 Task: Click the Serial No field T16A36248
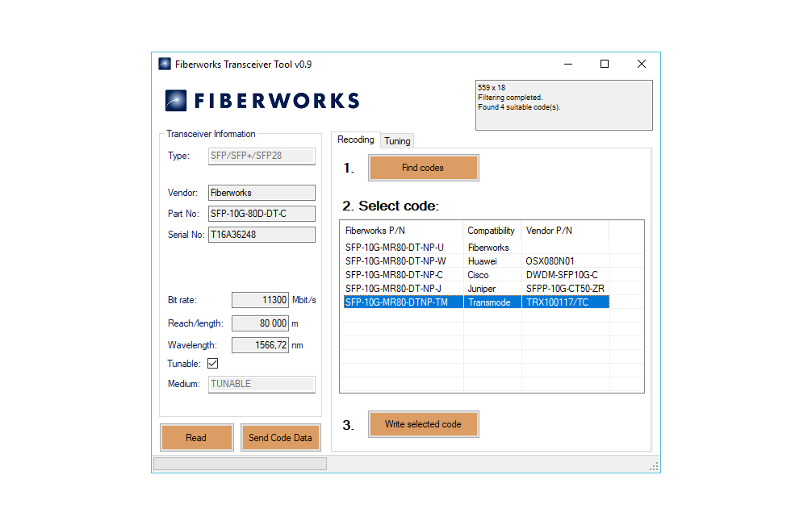tap(262, 235)
